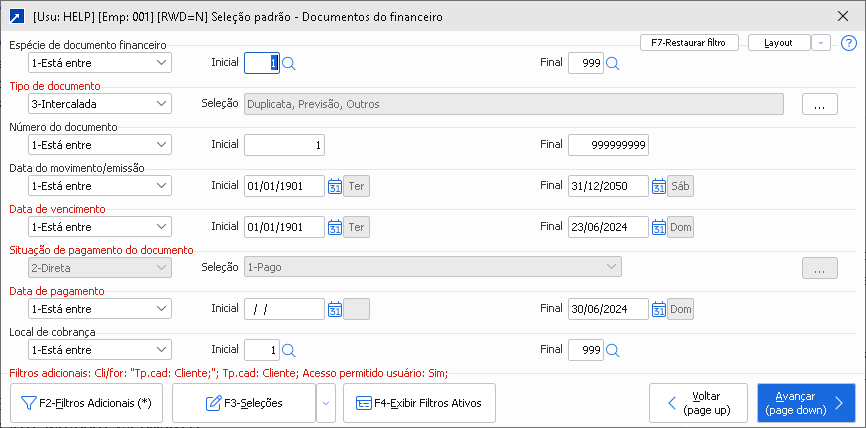
Task: Click Voltar (page up) button
Action: 699,403
